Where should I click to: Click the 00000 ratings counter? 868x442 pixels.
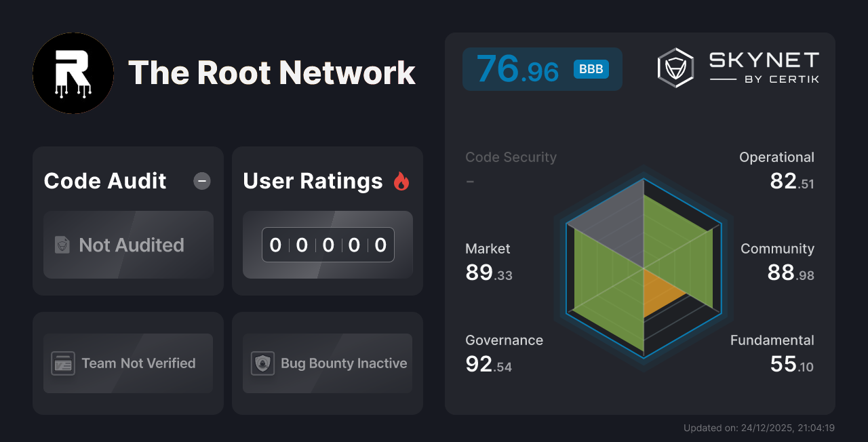coord(328,245)
